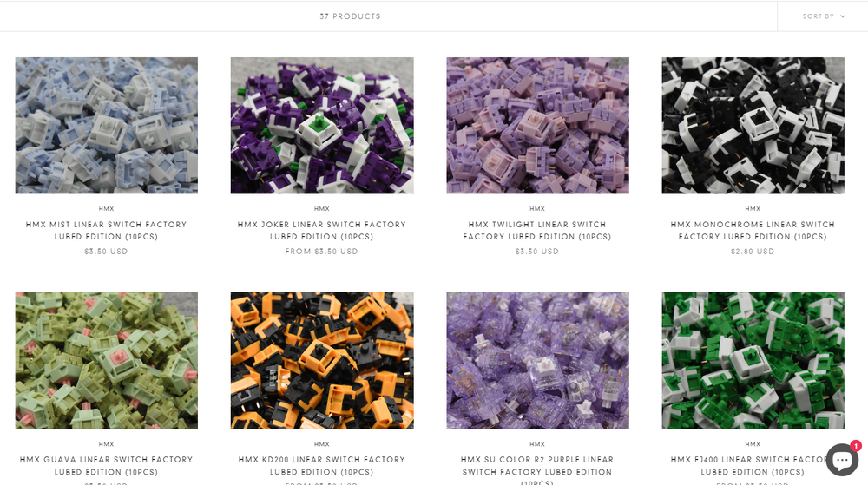
Task: Click the Sort By chevron arrow
Action: (x=843, y=16)
